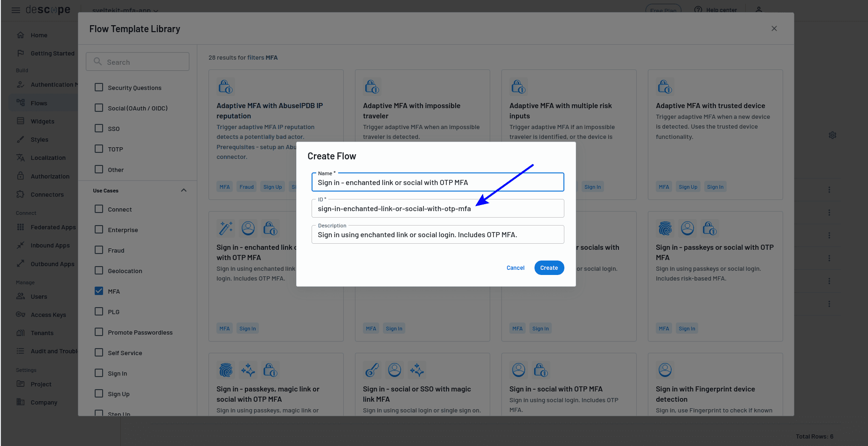Open the settings gear on the right
Screen dimensions: 868x446
coord(833,135)
